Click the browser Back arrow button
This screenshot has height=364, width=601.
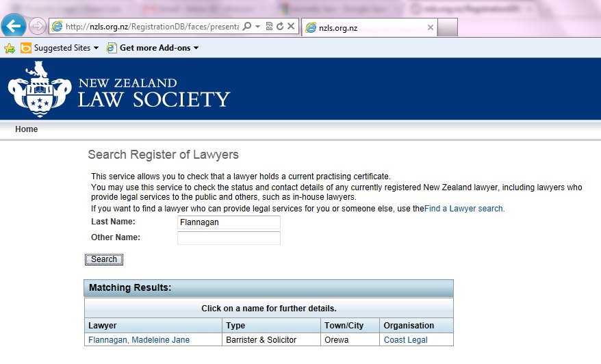pyautogui.click(x=14, y=26)
